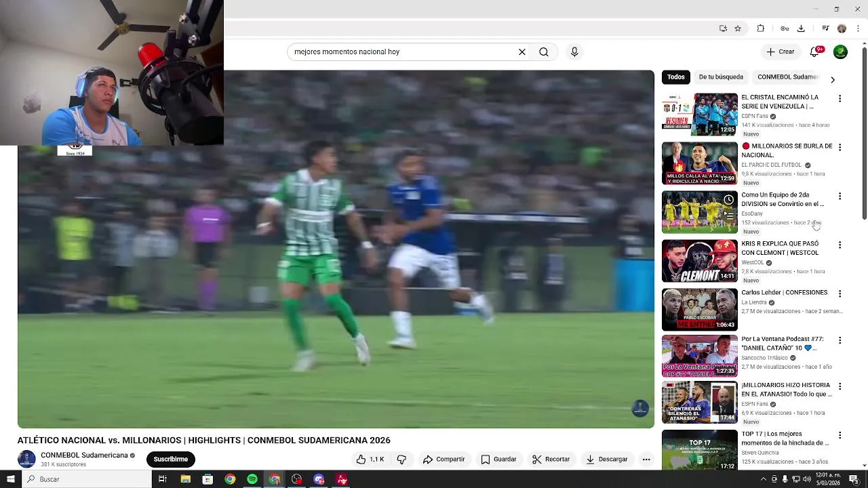Open EL CRISTAL ENCAMINÓ LA SERIE thumbnail

[699, 114]
